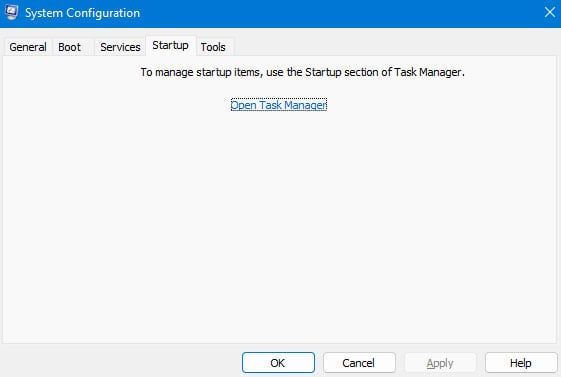Click the word Startup in instruction sentence
The height and width of the screenshot is (377, 561).
pos(323,72)
